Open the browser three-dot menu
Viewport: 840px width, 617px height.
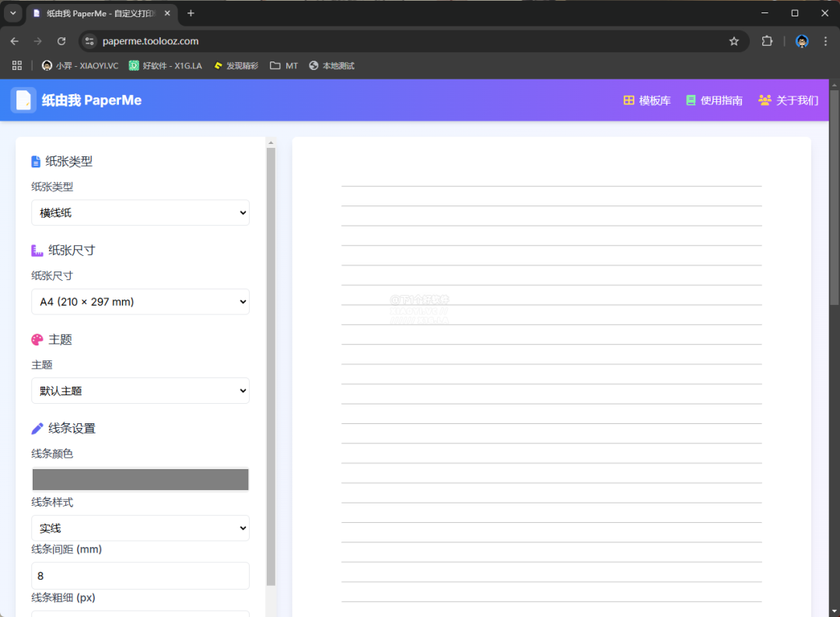[825, 41]
